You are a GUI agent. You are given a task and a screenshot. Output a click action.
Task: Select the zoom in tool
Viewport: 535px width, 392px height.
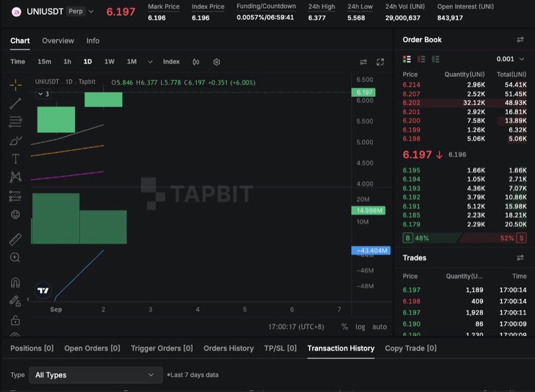coord(15,257)
